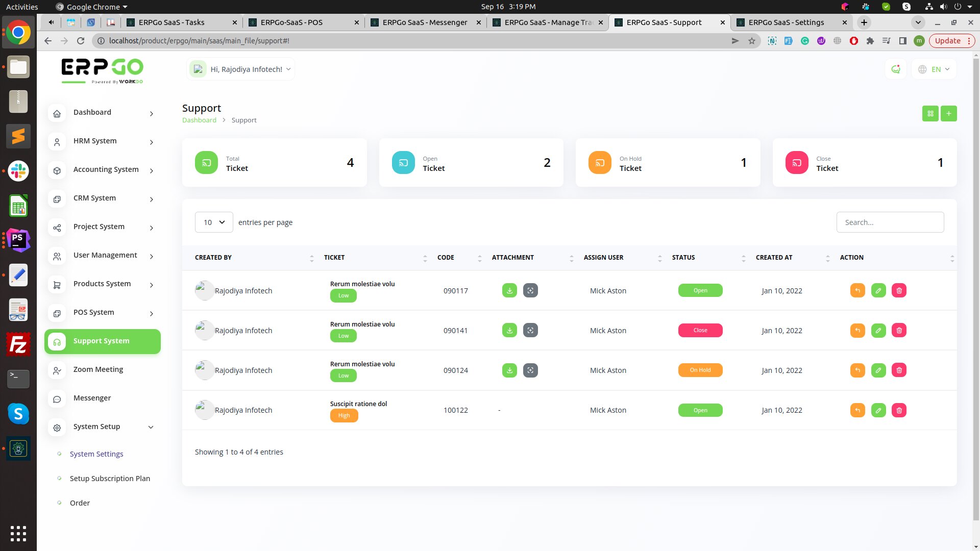Delete the ticket with code 090117
Viewport: 980px width, 551px height.
[899, 290]
